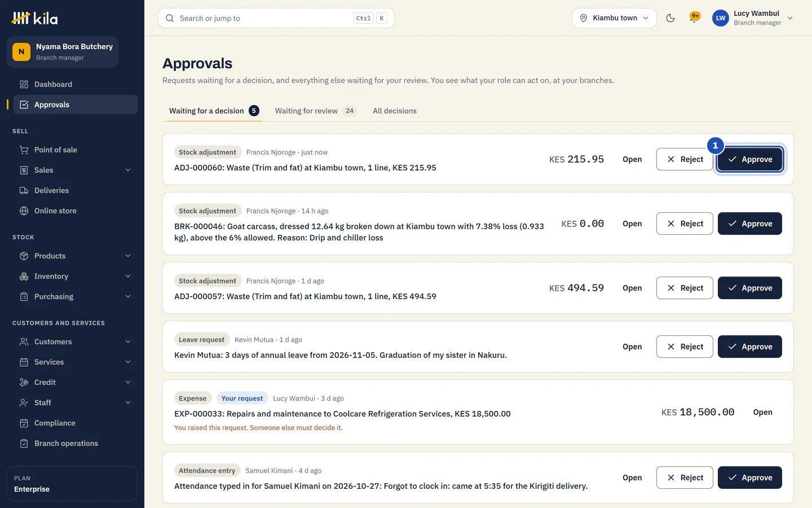Open Branch operations clipboard icon
The width and height of the screenshot is (812, 508).
click(x=24, y=443)
